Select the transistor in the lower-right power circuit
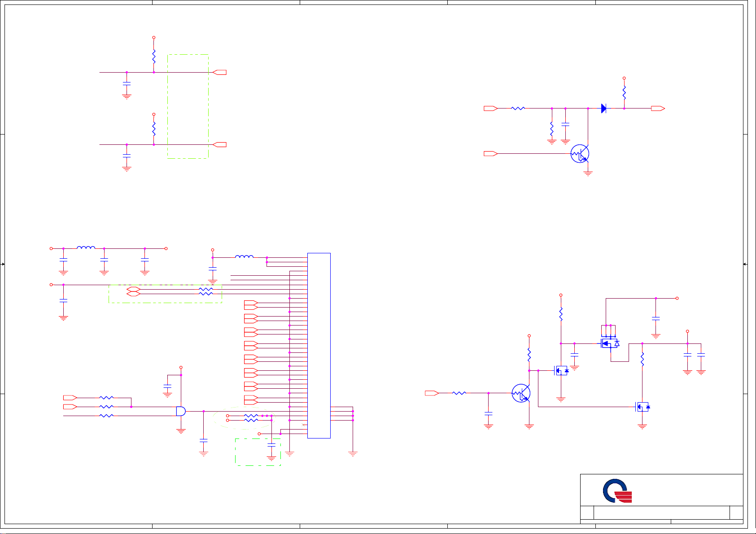The width and height of the screenshot is (756, 534). (x=521, y=393)
